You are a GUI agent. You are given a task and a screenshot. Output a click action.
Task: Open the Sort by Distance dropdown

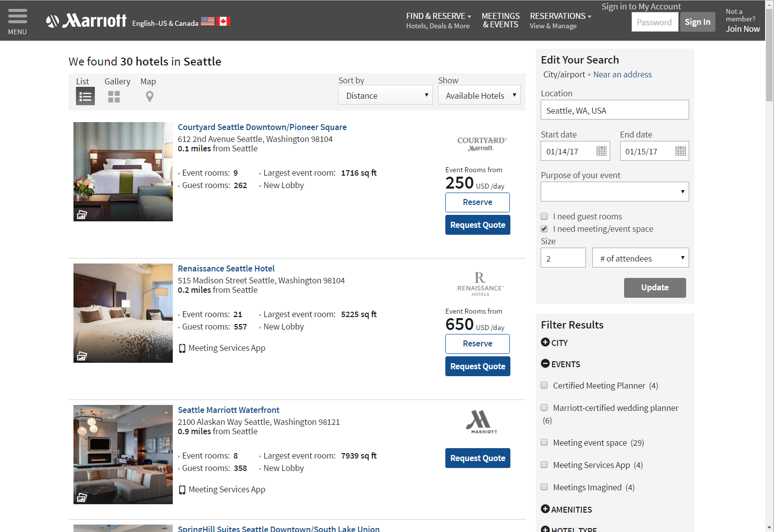(x=385, y=95)
